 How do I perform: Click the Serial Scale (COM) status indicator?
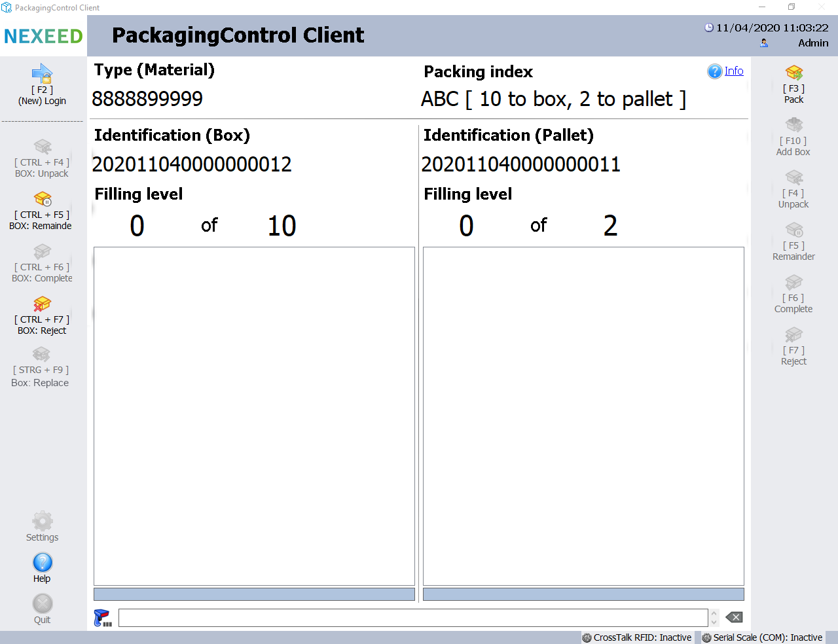(x=762, y=637)
